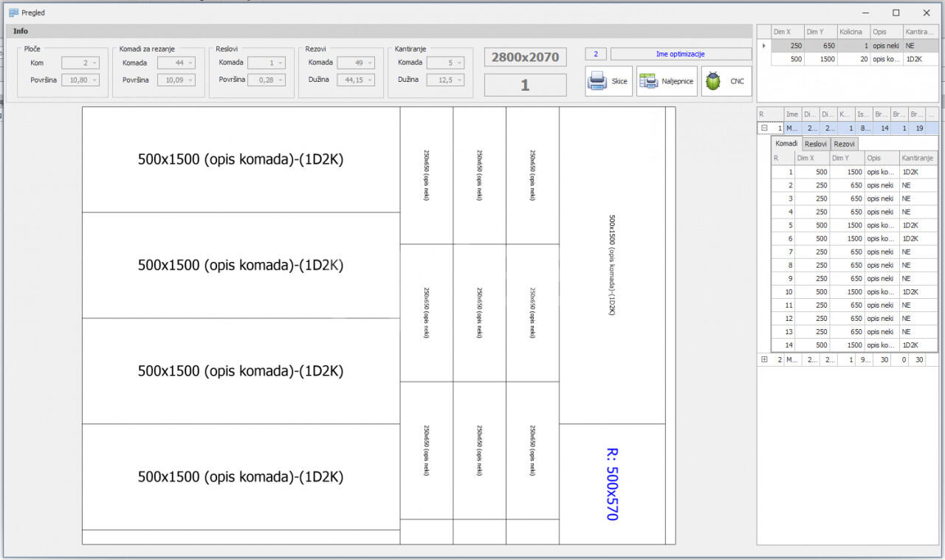Viewport: 945px width, 560px height.
Task: Open the Kantiranje Komada dropdown
Action: 458,63
